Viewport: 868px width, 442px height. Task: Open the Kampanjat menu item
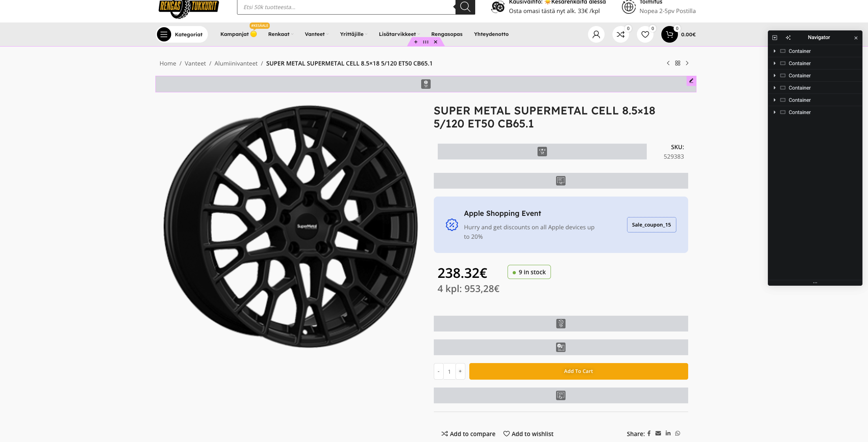238,34
